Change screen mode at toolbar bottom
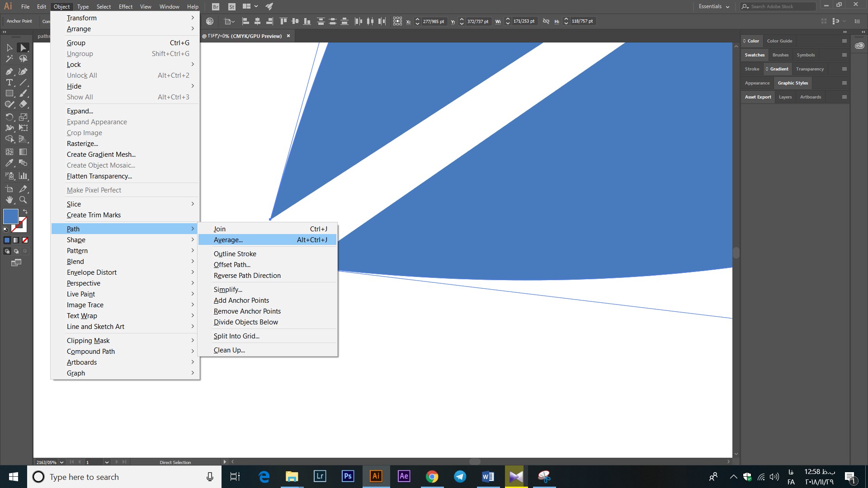 point(16,263)
